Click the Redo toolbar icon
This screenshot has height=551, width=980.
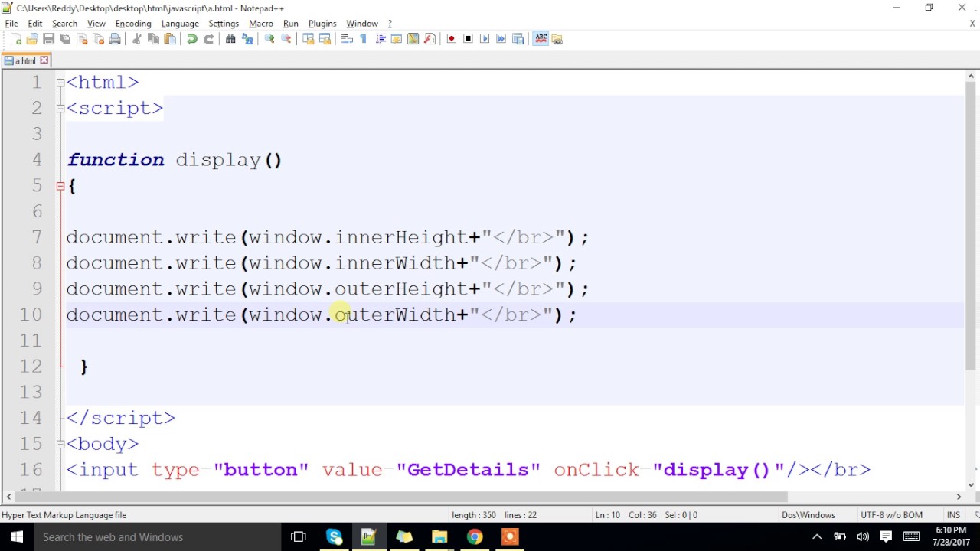[208, 39]
